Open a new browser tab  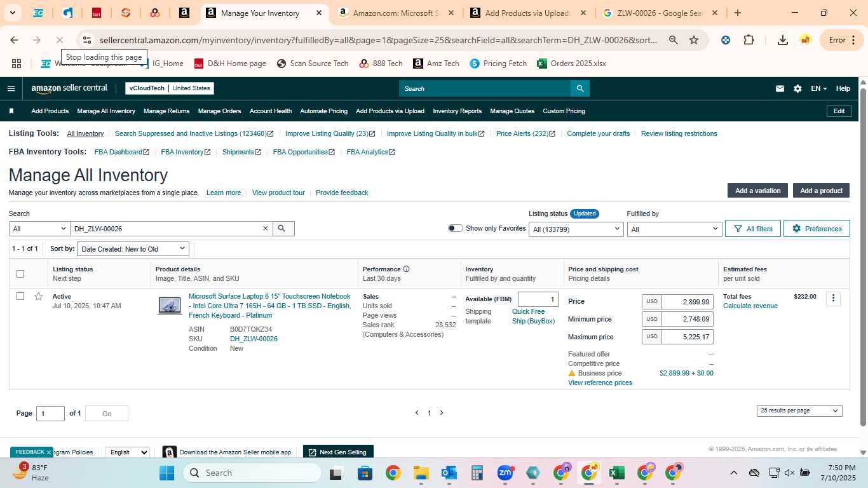pyautogui.click(x=737, y=13)
